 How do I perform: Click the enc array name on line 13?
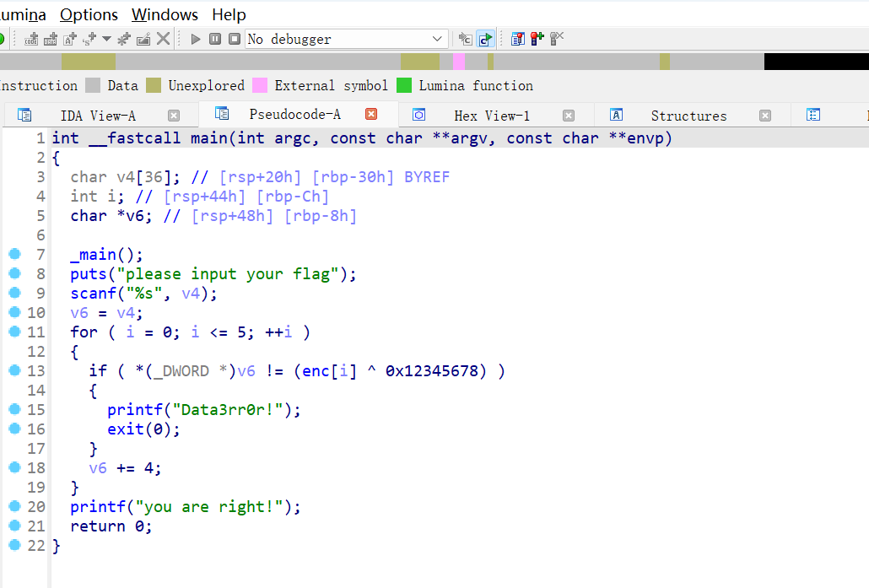click(316, 370)
